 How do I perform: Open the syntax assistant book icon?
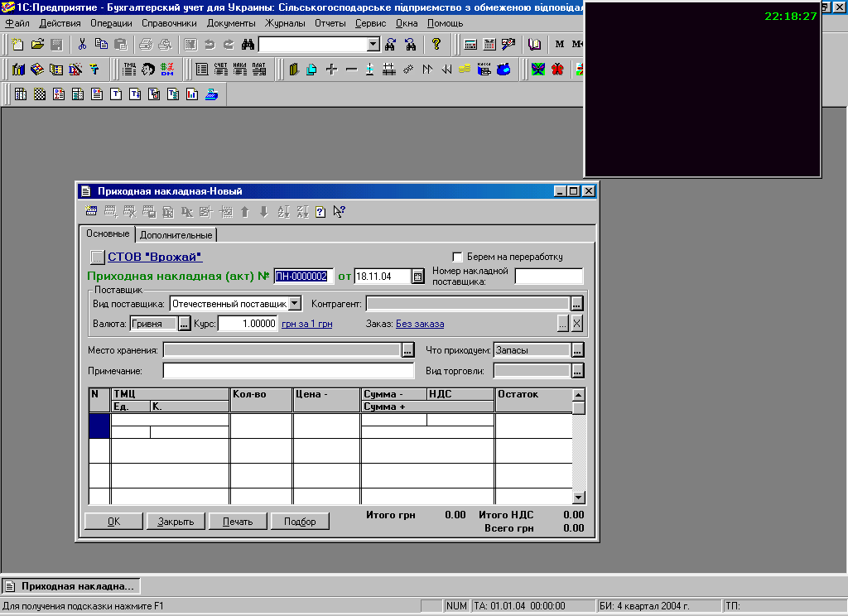click(534, 45)
